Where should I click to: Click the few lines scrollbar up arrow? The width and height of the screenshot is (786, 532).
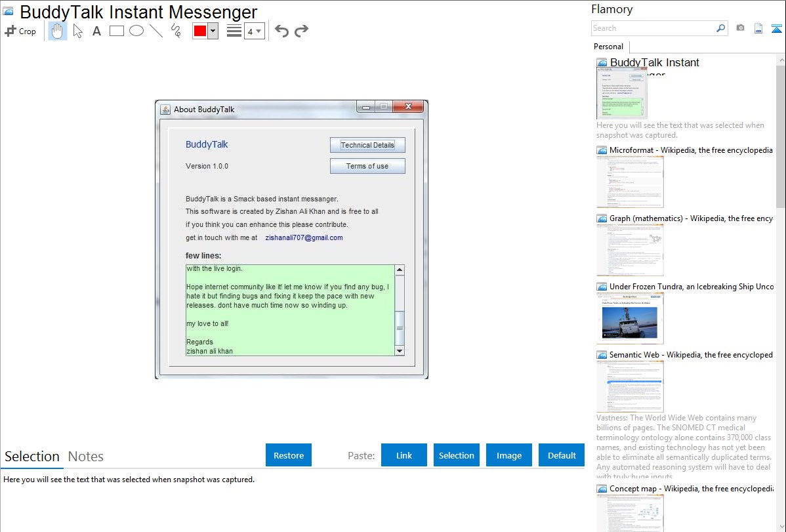400,270
